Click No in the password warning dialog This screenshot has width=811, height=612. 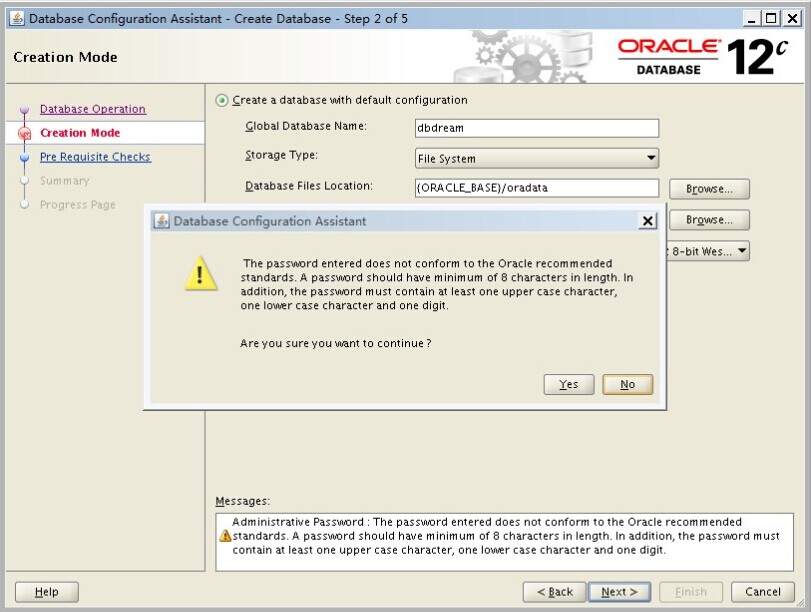(627, 384)
